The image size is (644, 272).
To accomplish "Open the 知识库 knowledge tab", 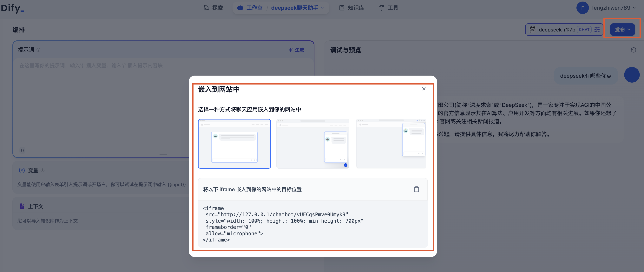I will [x=352, y=8].
